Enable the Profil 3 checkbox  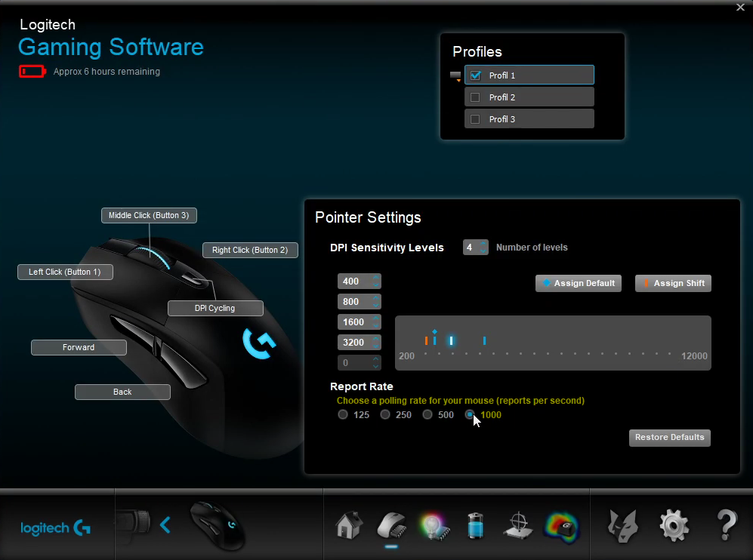click(475, 119)
